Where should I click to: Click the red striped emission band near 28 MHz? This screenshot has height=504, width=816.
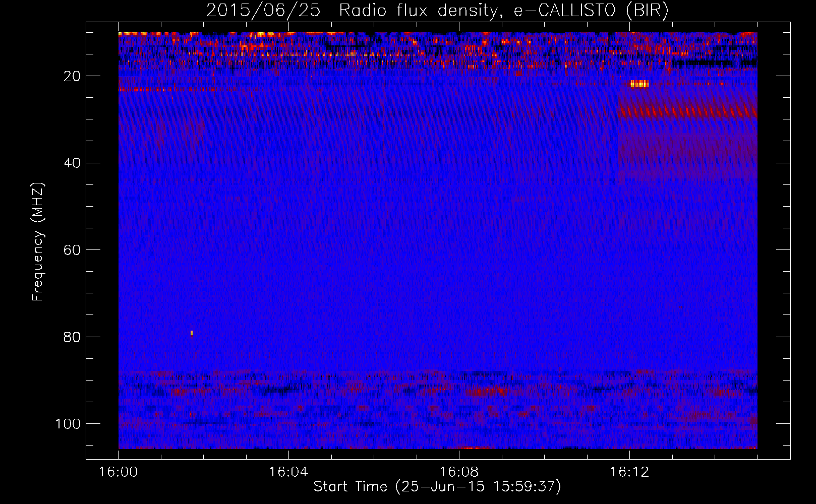click(687, 111)
